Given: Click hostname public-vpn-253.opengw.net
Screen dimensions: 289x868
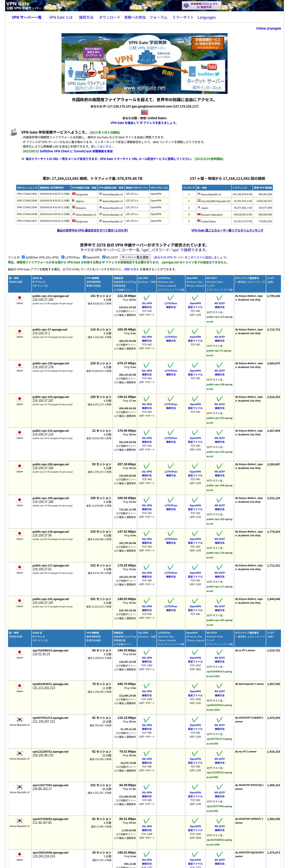Looking at the screenshot, I should [51, 397].
